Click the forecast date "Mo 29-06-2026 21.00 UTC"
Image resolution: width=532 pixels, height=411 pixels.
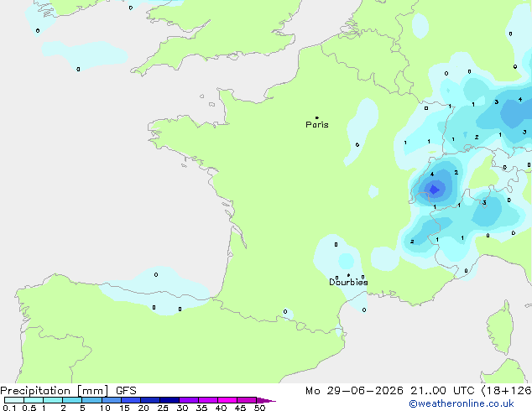point(390,391)
